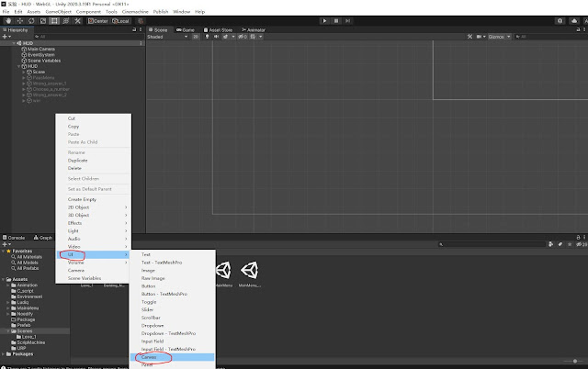Screen dimensions: 588x369
Task: Open grid settings dropdown arrow
Action: pos(261,37)
